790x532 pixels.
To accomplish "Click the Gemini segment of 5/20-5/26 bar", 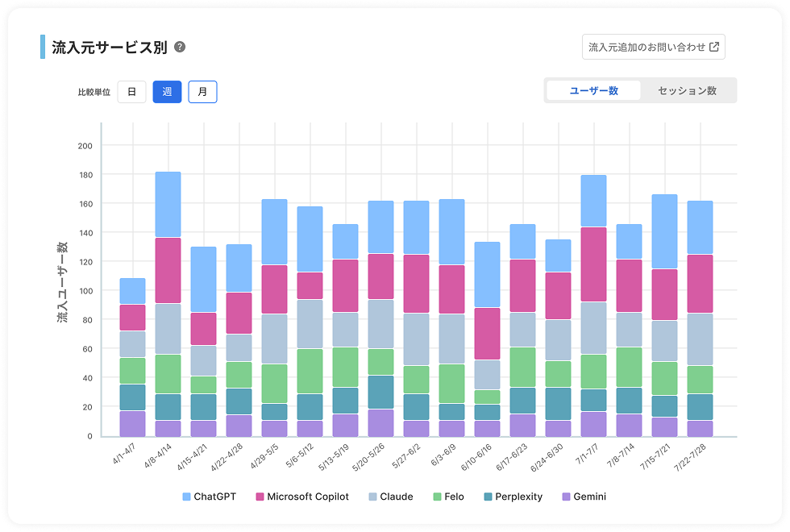I will [x=380, y=422].
